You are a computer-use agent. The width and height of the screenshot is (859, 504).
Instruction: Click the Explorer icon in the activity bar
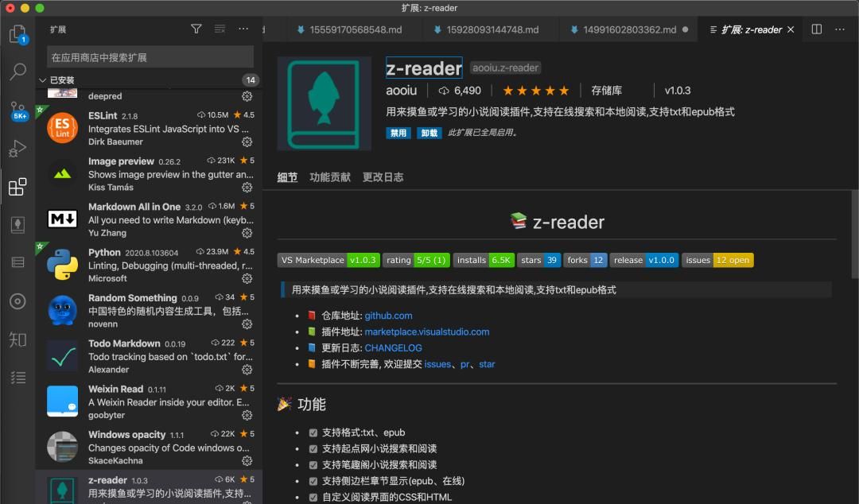(x=17, y=33)
